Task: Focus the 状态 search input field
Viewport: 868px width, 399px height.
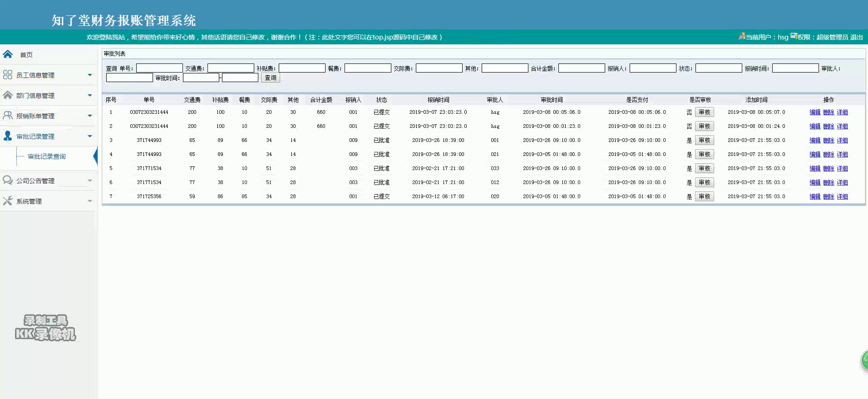Action: 719,68
